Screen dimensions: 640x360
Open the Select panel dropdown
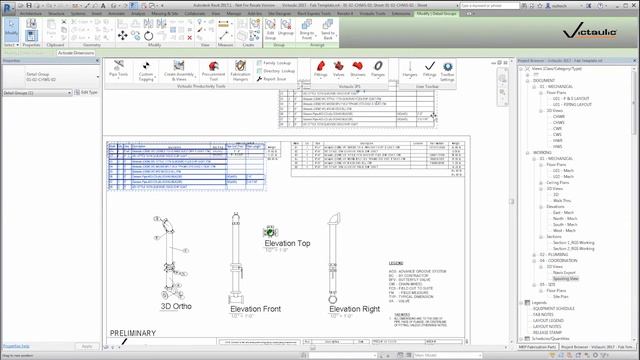pyautogui.click(x=11, y=45)
